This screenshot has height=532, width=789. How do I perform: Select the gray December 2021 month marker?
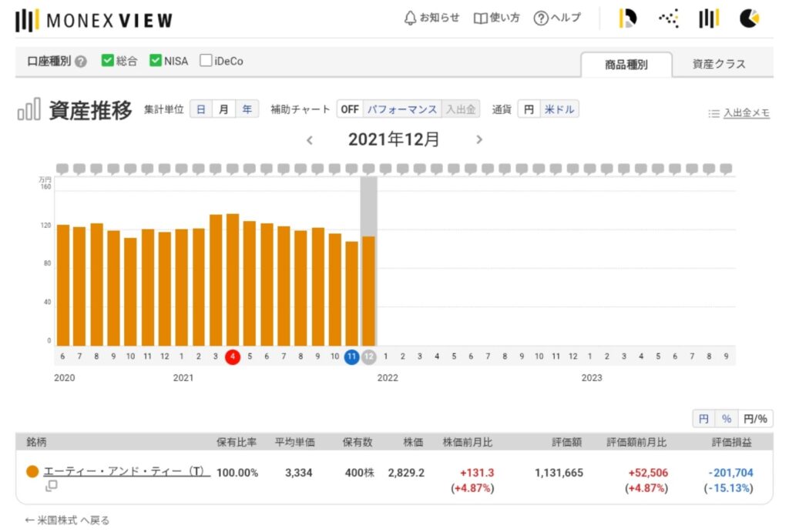[369, 356]
